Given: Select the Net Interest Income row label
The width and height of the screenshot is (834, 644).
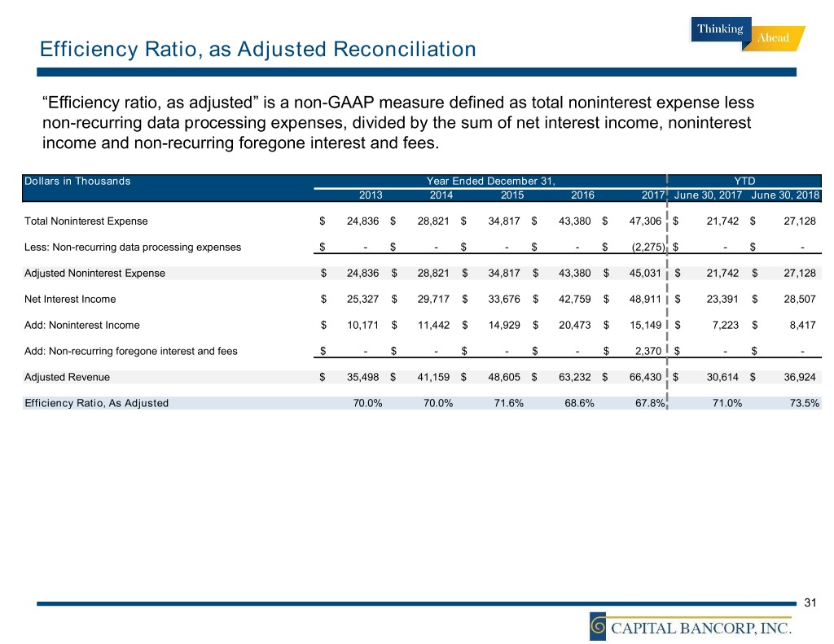Looking at the screenshot, I should pos(70,299).
